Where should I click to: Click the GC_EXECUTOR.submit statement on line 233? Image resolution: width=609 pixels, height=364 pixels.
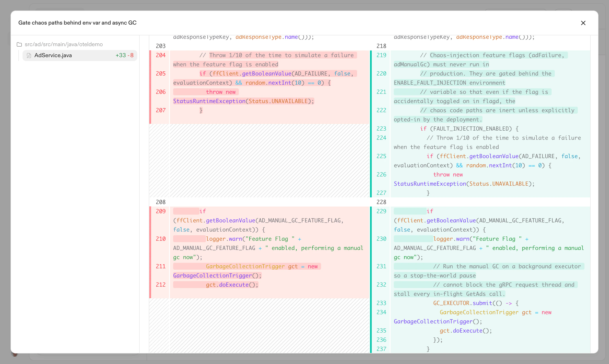pos(475,303)
